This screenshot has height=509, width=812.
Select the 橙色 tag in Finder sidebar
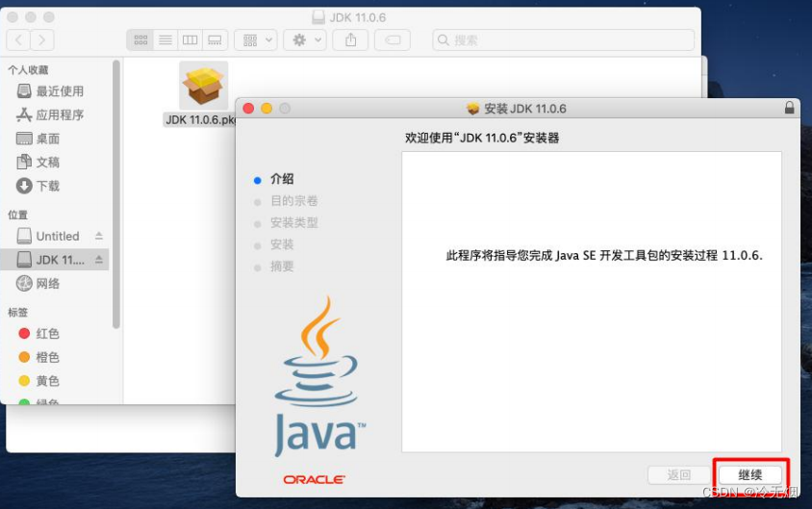[x=57, y=357]
